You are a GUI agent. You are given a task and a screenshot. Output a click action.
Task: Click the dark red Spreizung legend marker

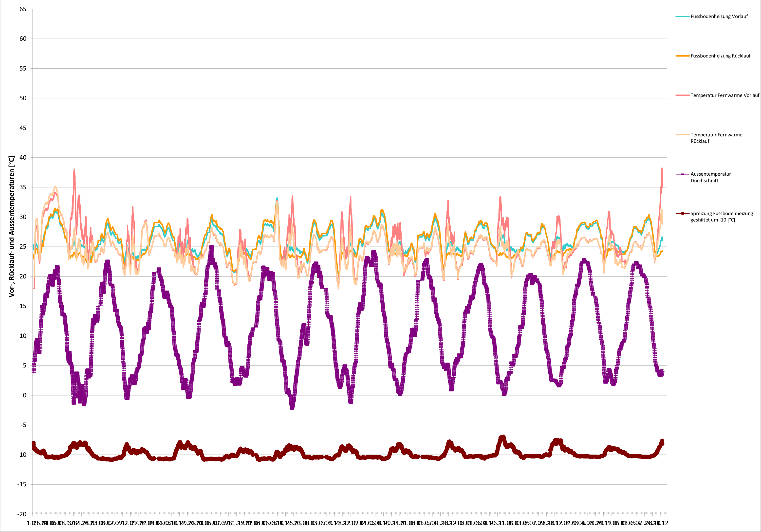[683, 213]
